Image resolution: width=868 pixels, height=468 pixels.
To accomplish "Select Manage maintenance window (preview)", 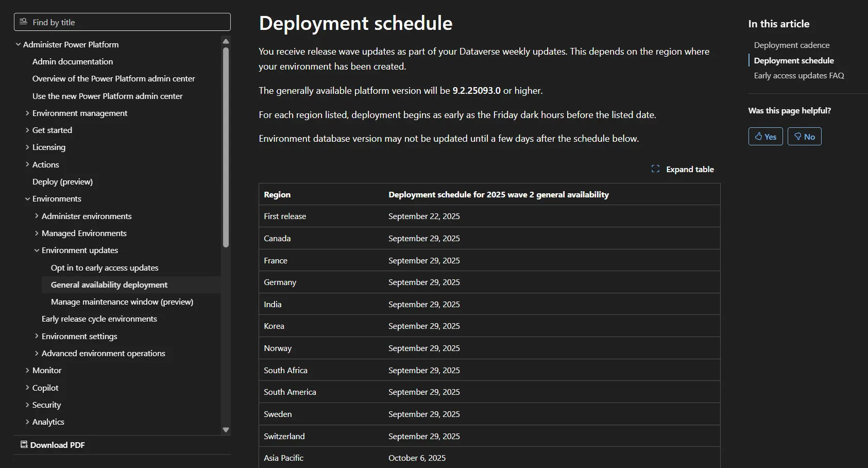I will click(122, 302).
